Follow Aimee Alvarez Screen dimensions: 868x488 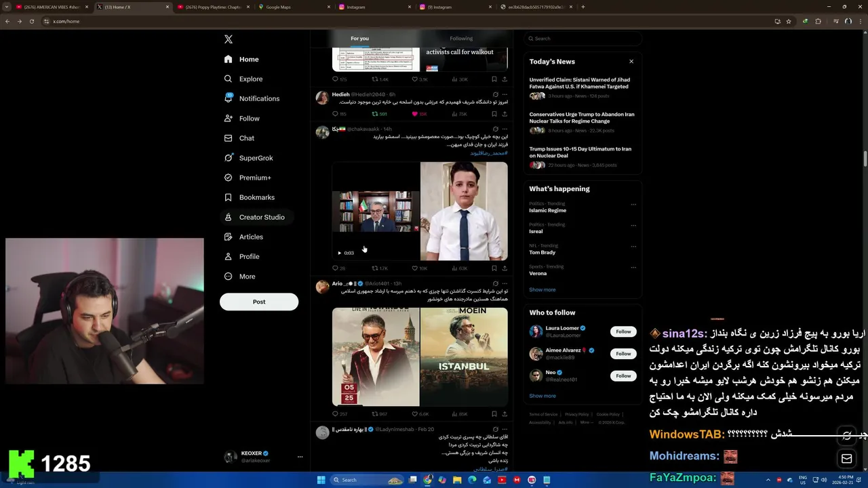click(x=623, y=354)
